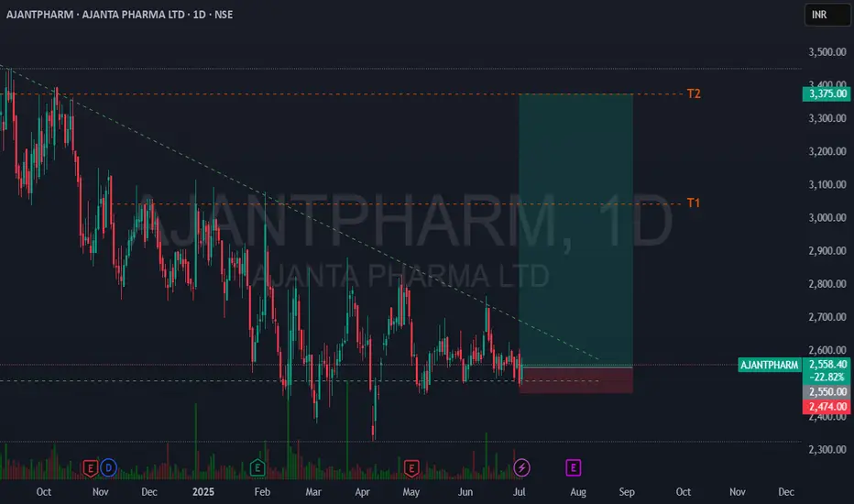Click the 3,500.00 price axis label
Viewport: 854px width, 504px height.
(827, 52)
